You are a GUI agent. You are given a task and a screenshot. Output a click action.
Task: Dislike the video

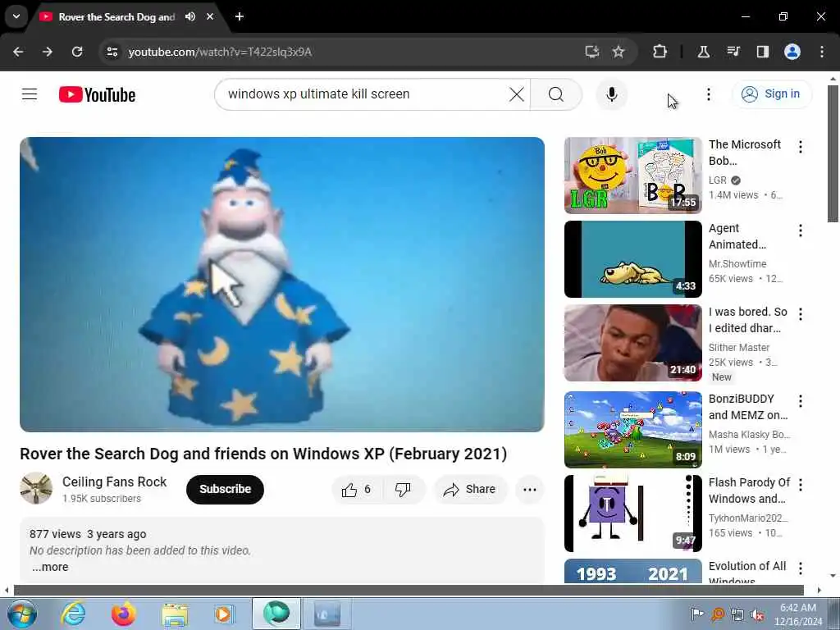coord(404,489)
